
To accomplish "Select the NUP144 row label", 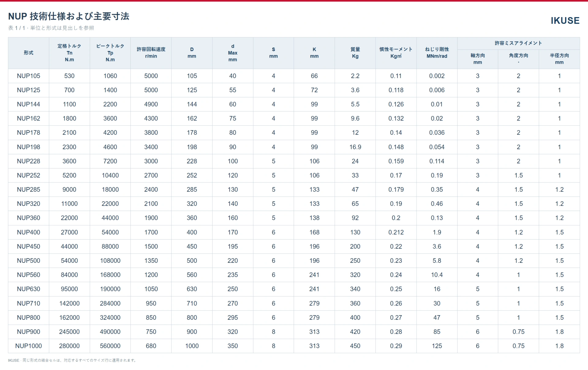I will (28, 104).
